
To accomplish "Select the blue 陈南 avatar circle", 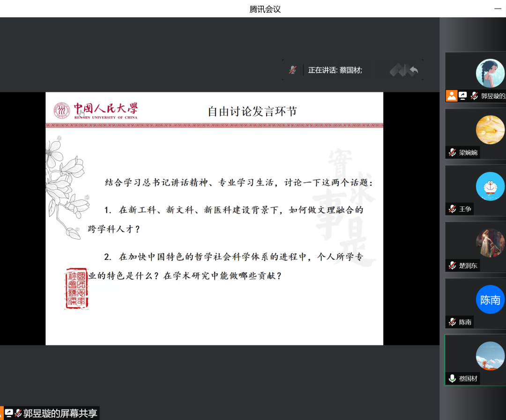I will pyautogui.click(x=490, y=300).
